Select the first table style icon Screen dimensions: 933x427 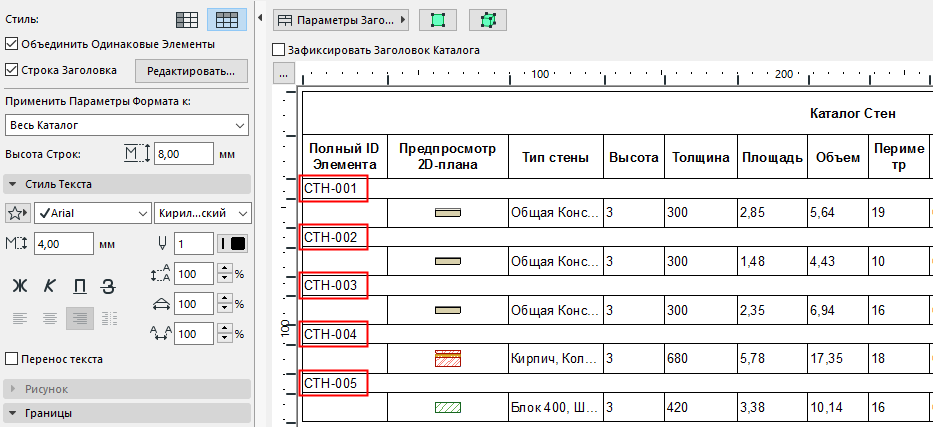tap(187, 20)
